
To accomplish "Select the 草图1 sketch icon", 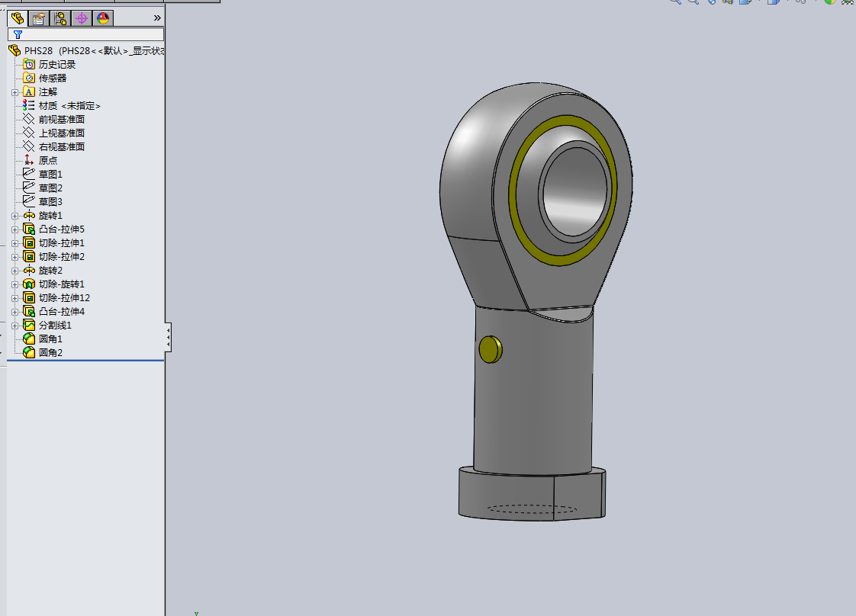I will click(29, 174).
